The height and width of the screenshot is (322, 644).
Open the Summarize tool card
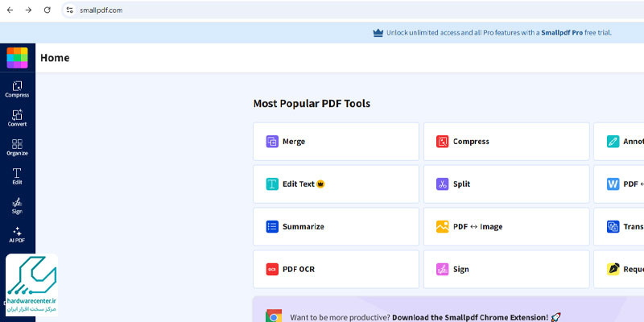coord(336,227)
